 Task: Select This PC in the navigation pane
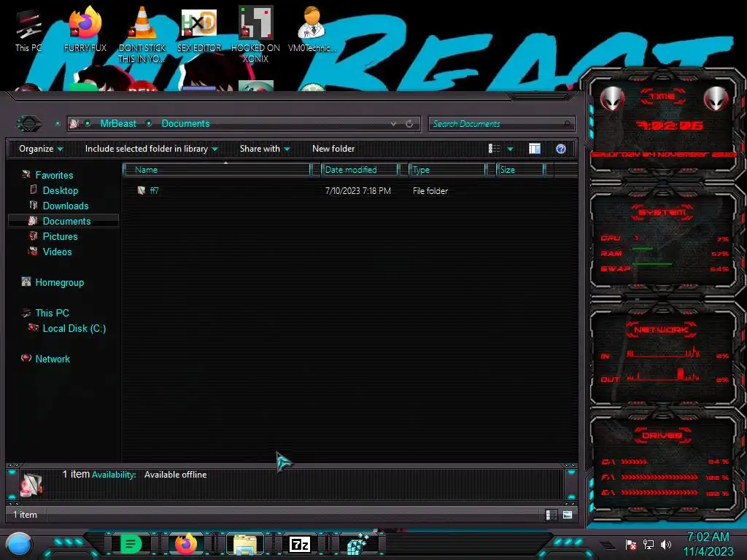point(52,313)
